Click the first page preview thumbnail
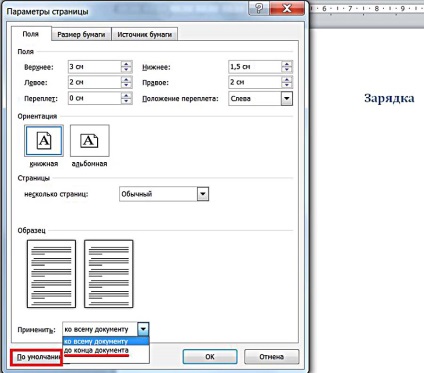 point(51,274)
